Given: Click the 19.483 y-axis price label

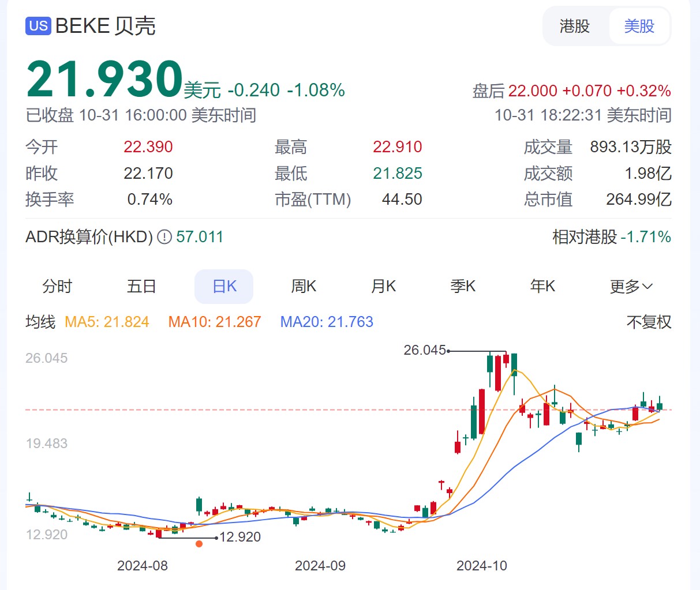Looking at the screenshot, I should 47,444.
